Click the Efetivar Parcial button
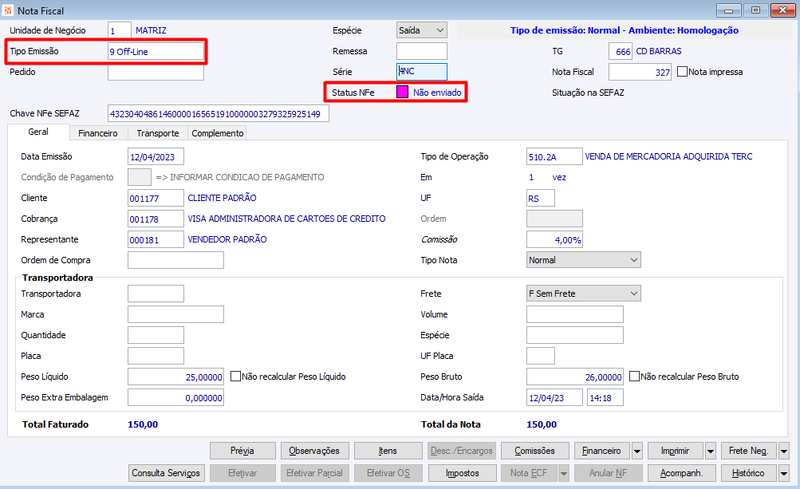Image resolution: width=800 pixels, height=489 pixels. (x=314, y=473)
